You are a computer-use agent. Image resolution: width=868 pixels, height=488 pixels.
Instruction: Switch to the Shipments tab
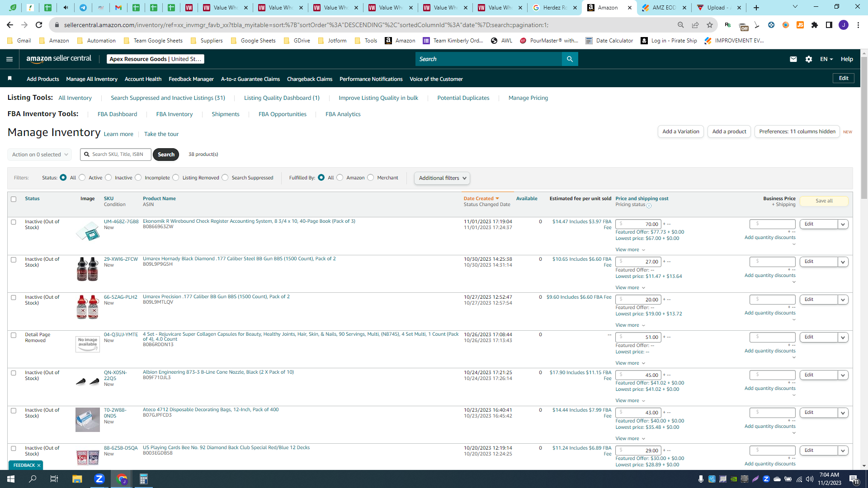(226, 114)
